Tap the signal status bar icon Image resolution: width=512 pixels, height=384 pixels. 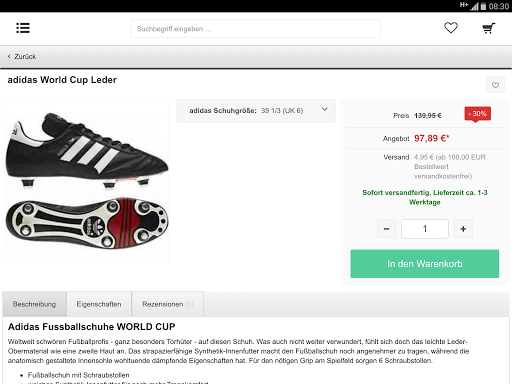tap(474, 6)
